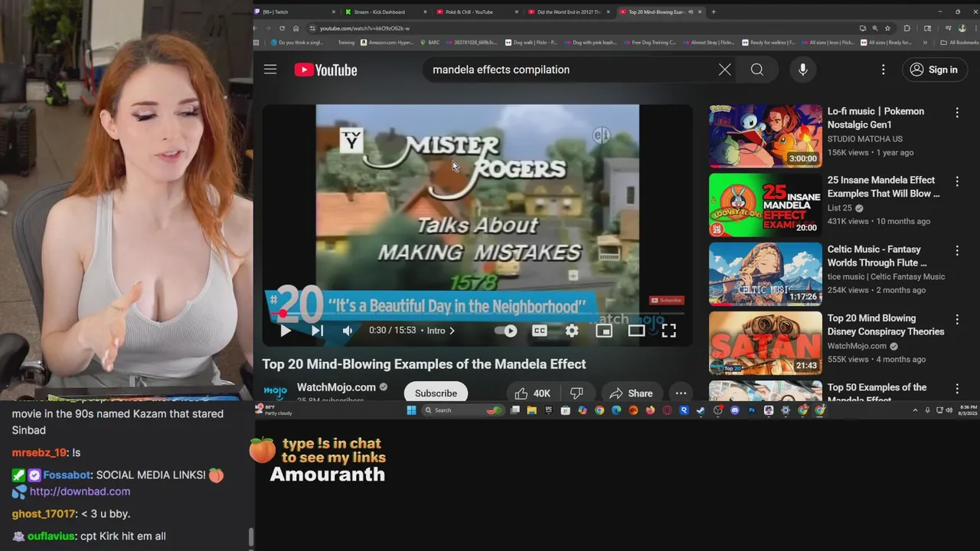Share this video
980x551 pixels.
point(632,393)
